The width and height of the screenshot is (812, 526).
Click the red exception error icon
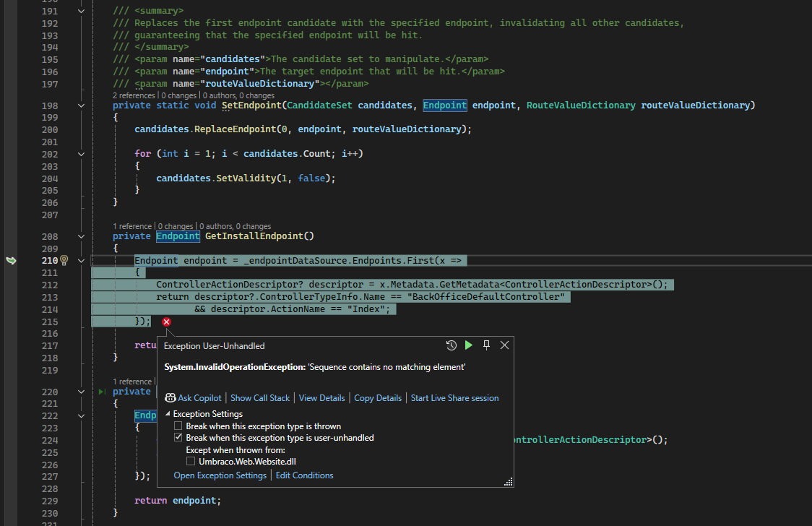[166, 322]
